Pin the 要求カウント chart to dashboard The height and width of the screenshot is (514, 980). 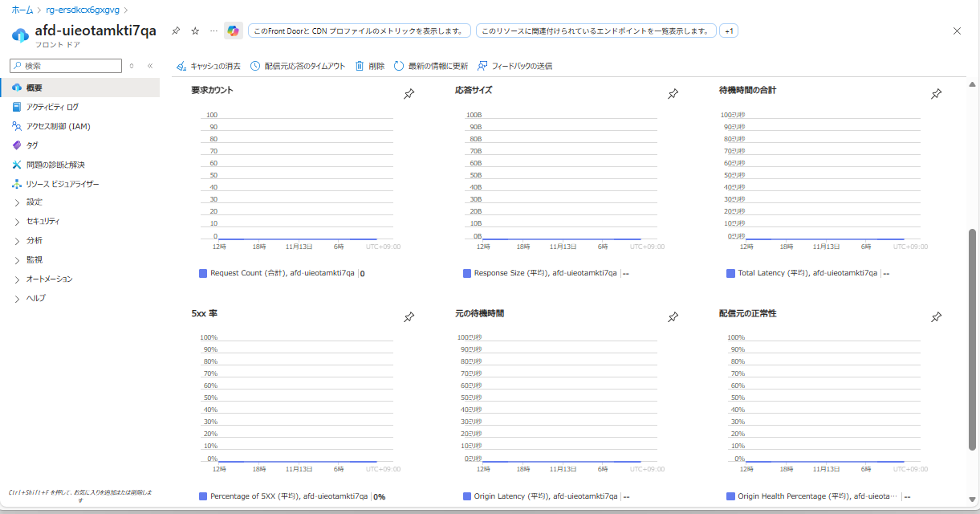click(x=409, y=93)
